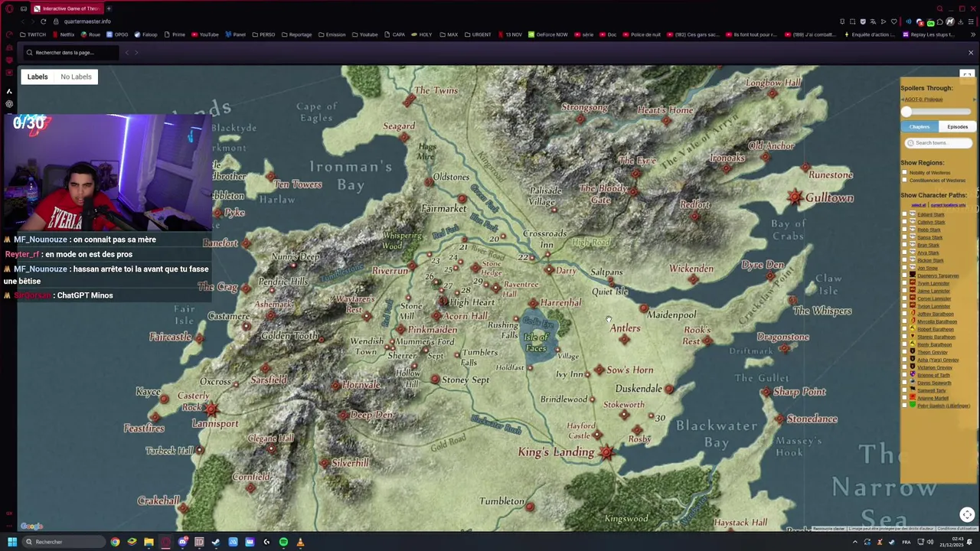Open Spotify from the taskbar
This screenshot has height=551, width=980.
coord(283,542)
